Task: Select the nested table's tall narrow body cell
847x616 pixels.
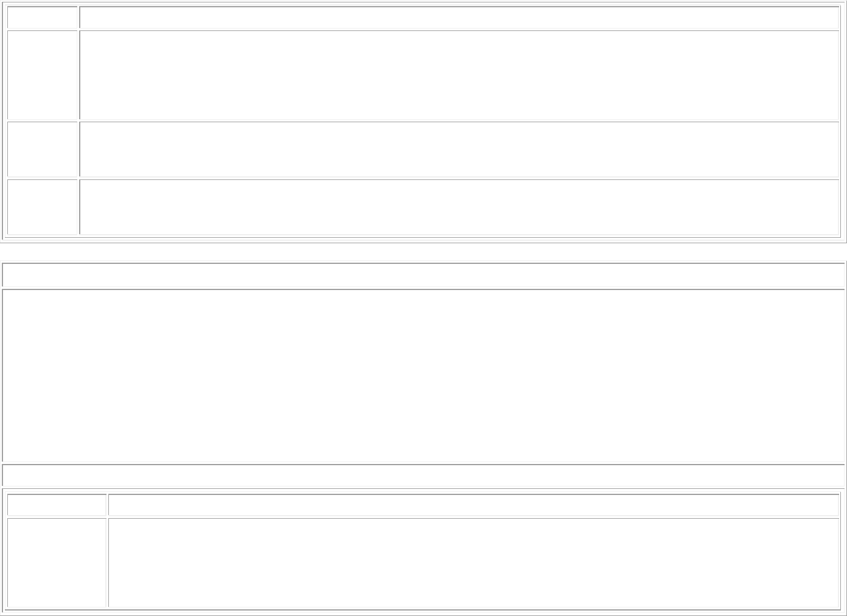Action: click(x=57, y=562)
